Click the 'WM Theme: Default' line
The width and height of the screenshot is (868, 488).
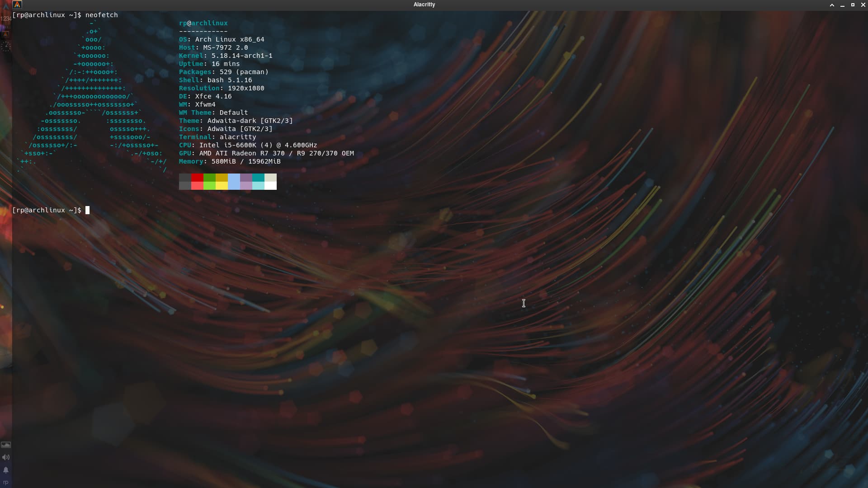pos(213,113)
